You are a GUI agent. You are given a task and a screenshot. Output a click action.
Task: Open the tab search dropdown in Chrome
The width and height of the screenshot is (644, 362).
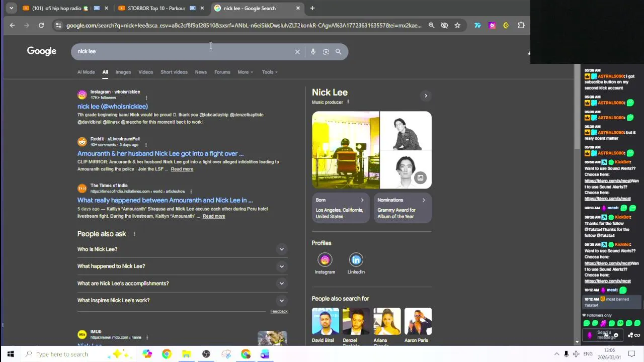point(11,8)
